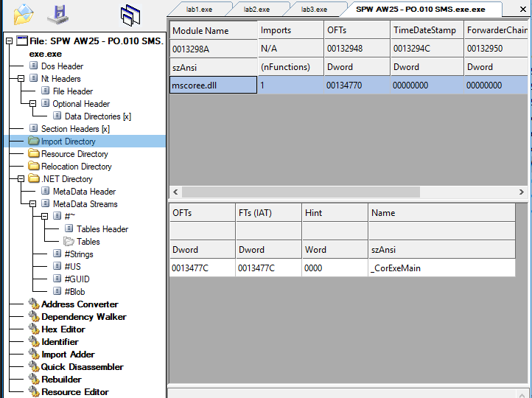The height and width of the screenshot is (398, 532).
Task: Switch to the lab2.exe tab
Action: point(256,9)
